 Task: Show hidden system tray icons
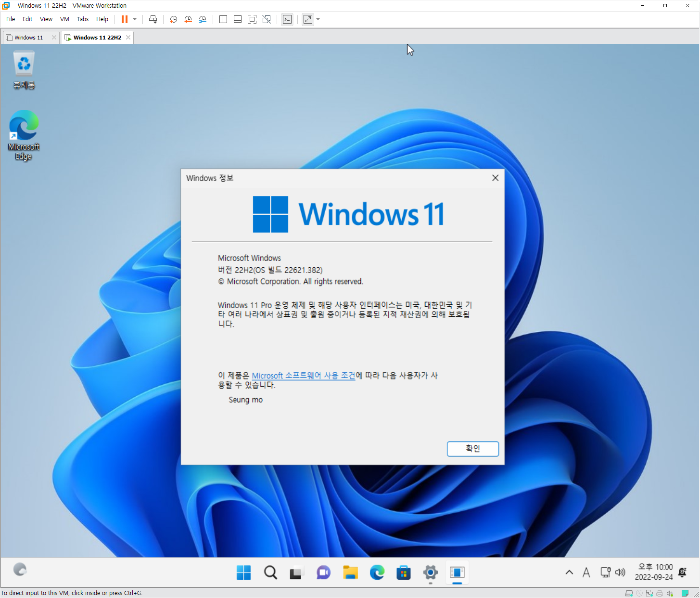pyautogui.click(x=569, y=572)
